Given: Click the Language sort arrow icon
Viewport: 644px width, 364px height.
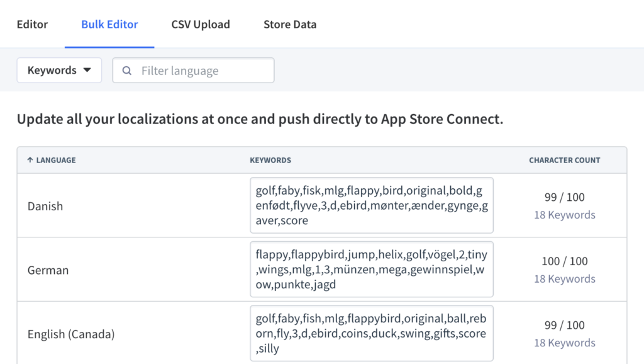Looking at the screenshot, I should pyautogui.click(x=30, y=160).
